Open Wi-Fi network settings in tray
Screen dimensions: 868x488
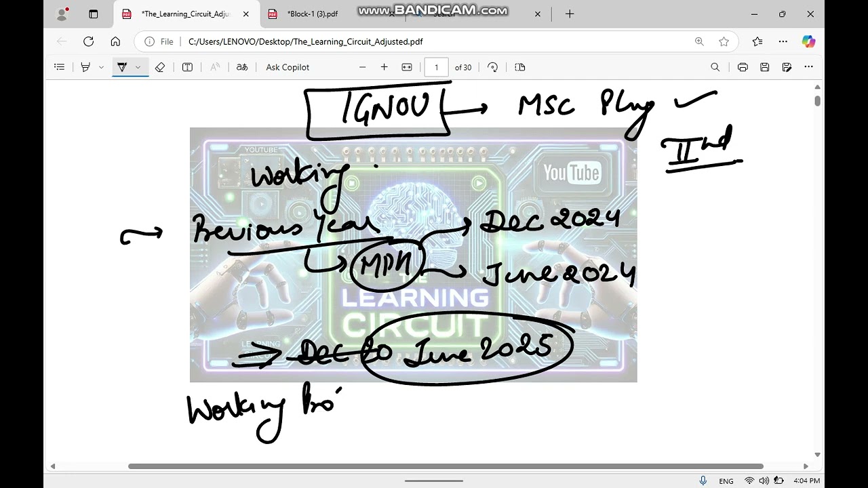(x=749, y=481)
